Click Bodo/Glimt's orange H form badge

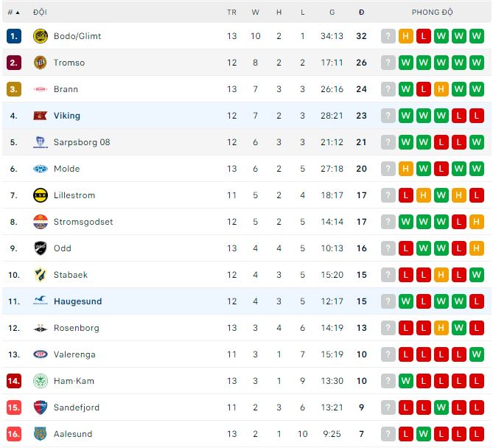[x=406, y=36]
